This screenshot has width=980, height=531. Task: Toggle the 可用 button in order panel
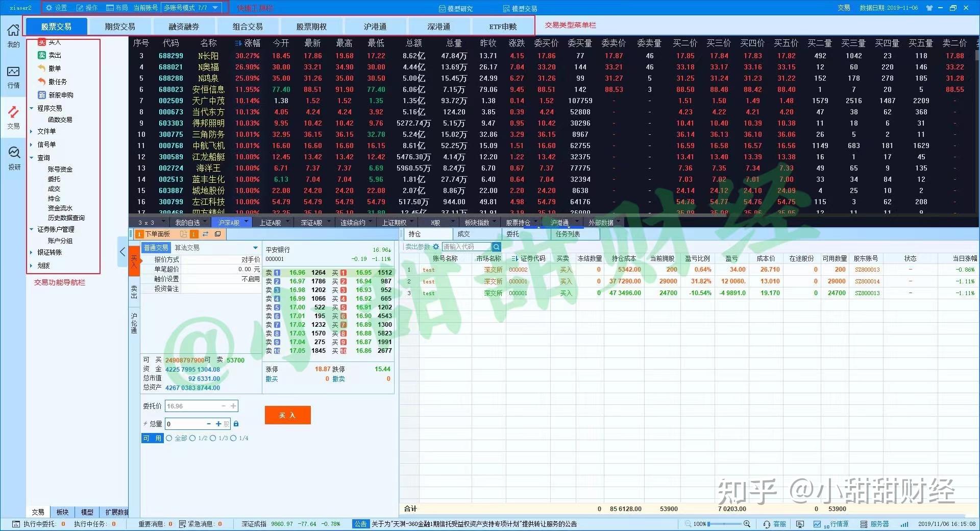pyautogui.click(x=152, y=438)
